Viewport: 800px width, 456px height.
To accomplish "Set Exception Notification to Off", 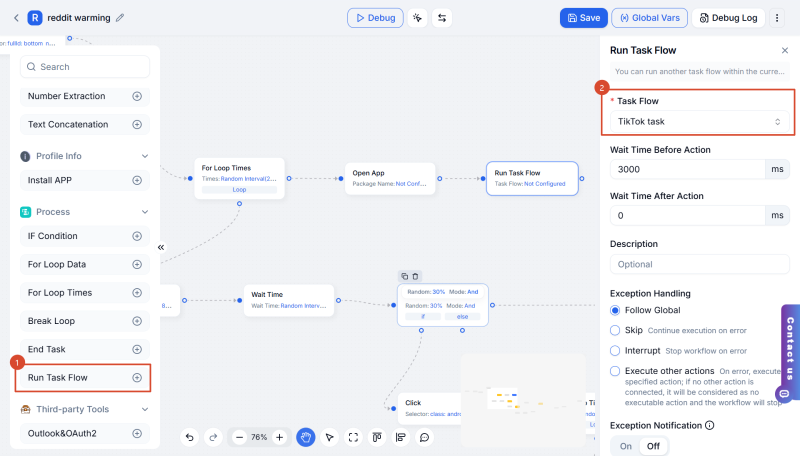I will click(x=653, y=446).
